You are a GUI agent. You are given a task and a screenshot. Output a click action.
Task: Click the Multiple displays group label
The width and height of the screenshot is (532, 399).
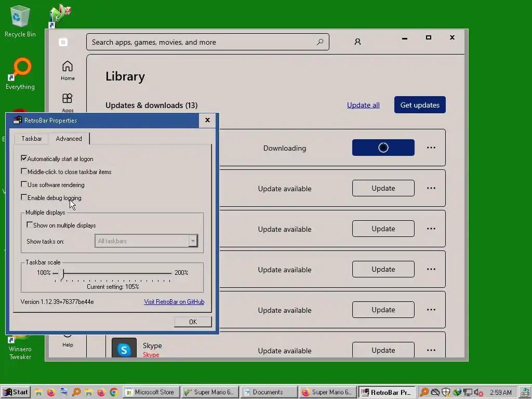click(45, 212)
